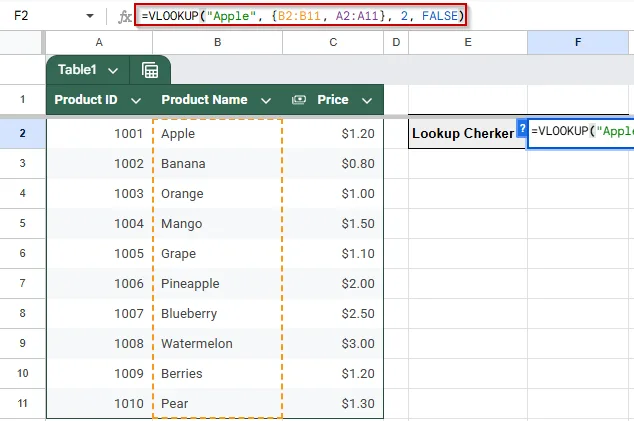Click the 'Blueberry' cell
The height and width of the screenshot is (421, 634).
218,313
